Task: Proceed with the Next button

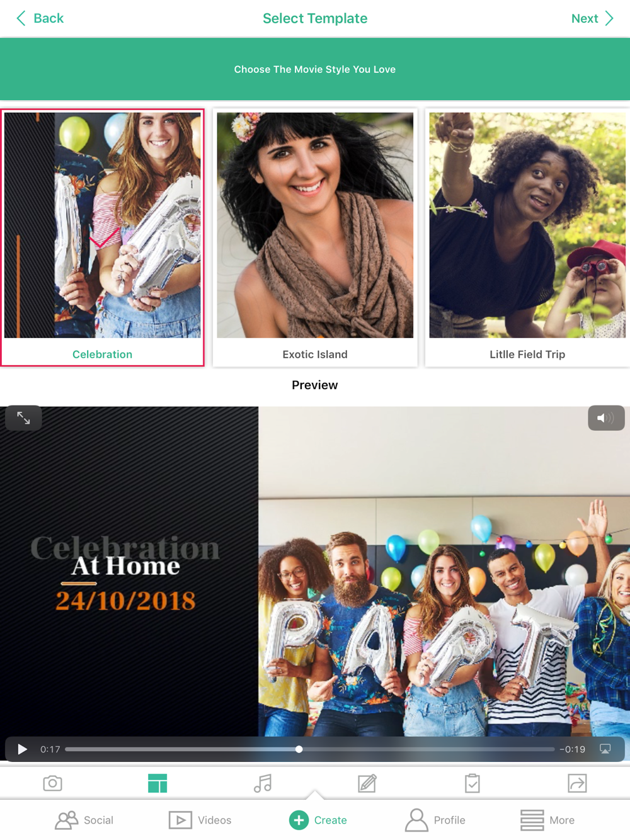Action: [x=592, y=18]
